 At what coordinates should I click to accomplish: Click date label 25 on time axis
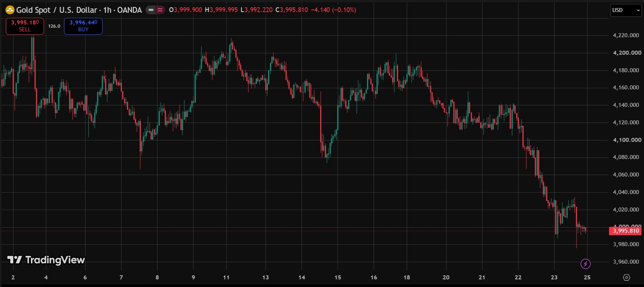(587, 278)
